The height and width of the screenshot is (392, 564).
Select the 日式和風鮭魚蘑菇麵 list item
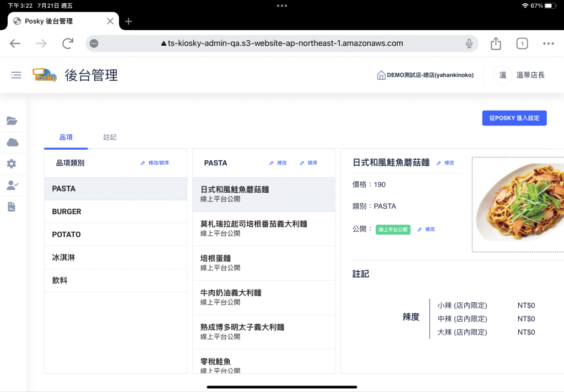pos(264,194)
